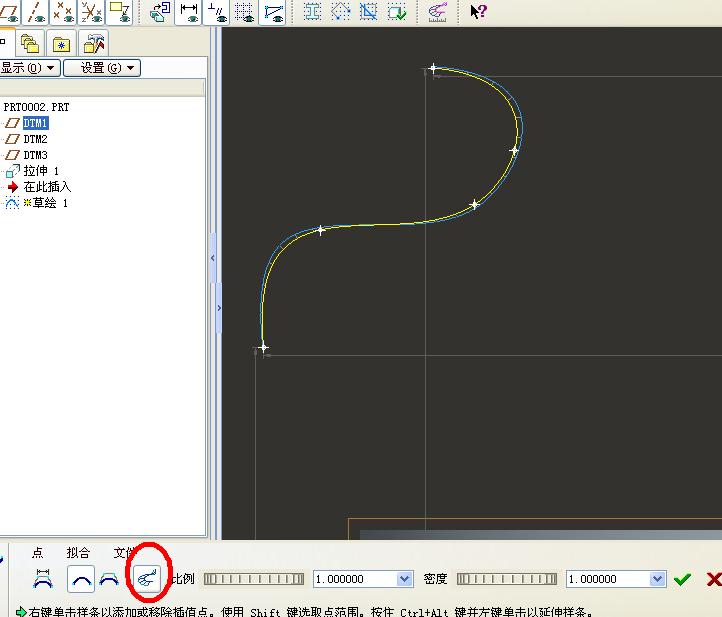Open the folder browser tab
This screenshot has height=617, width=722.
point(30,44)
